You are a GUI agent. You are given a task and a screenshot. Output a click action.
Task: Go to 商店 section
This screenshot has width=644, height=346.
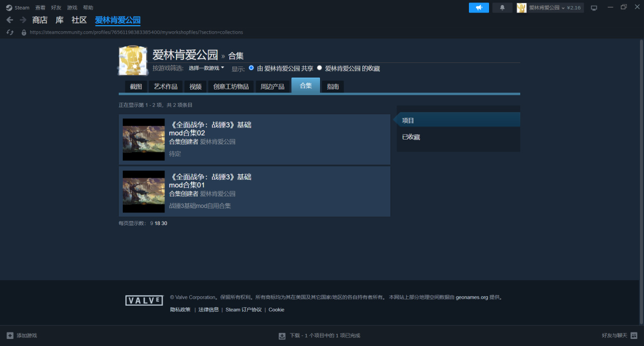(40, 20)
